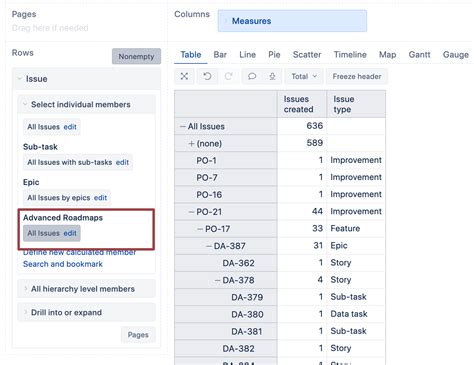Select the PO-16 row label
The width and height of the screenshot is (474, 365).
[209, 195]
